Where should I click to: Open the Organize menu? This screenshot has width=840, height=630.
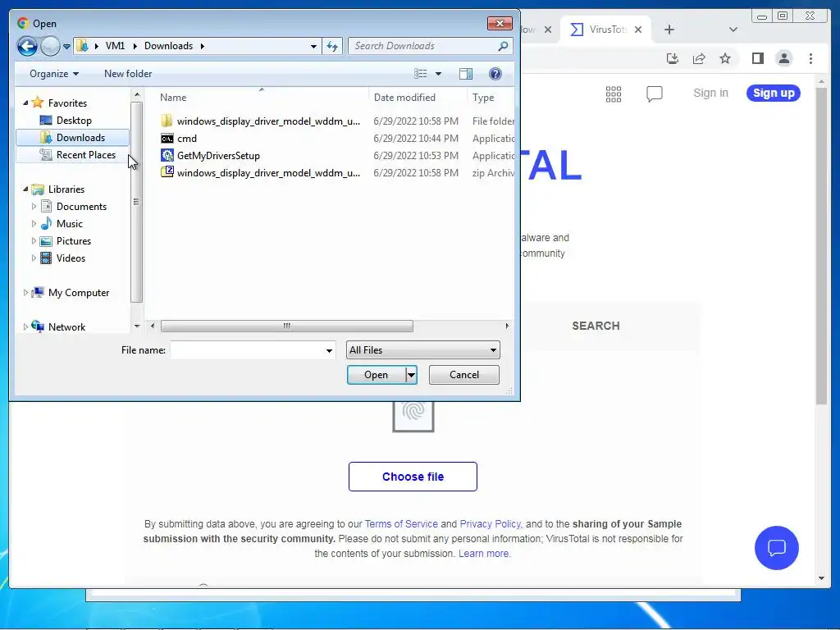click(54, 74)
